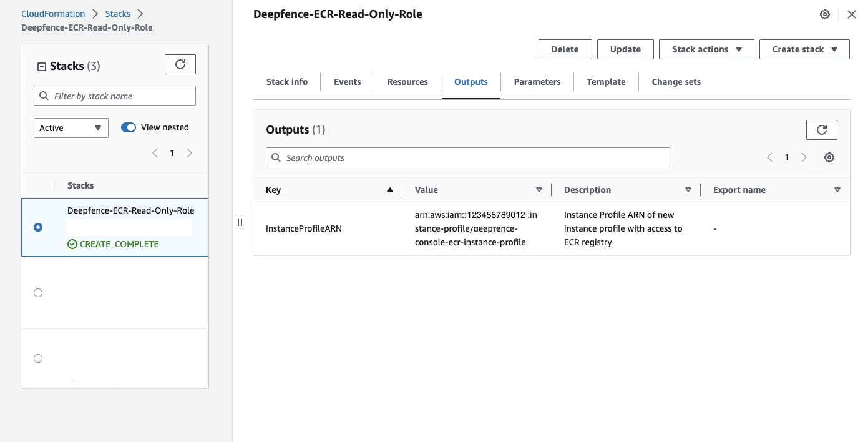Toggle the View nested switch
Viewport: 868px width, 442px height.
[x=129, y=127]
